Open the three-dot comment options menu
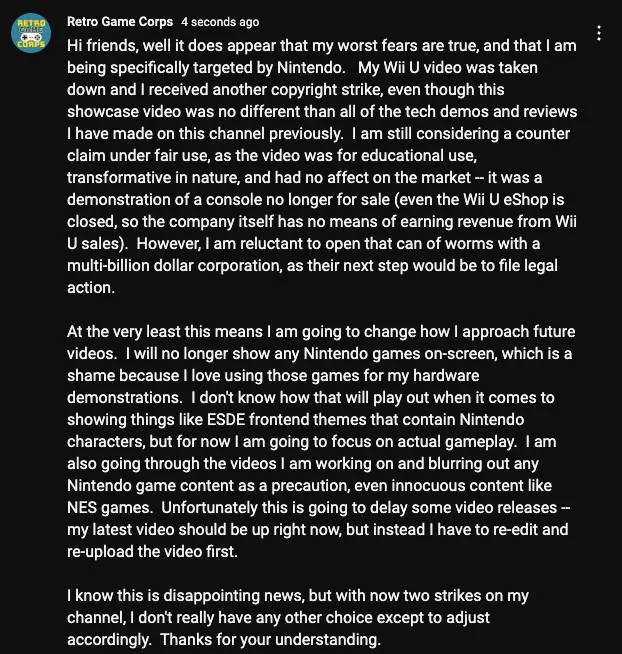Image resolution: width=622 pixels, height=654 pixels. pos(599,33)
